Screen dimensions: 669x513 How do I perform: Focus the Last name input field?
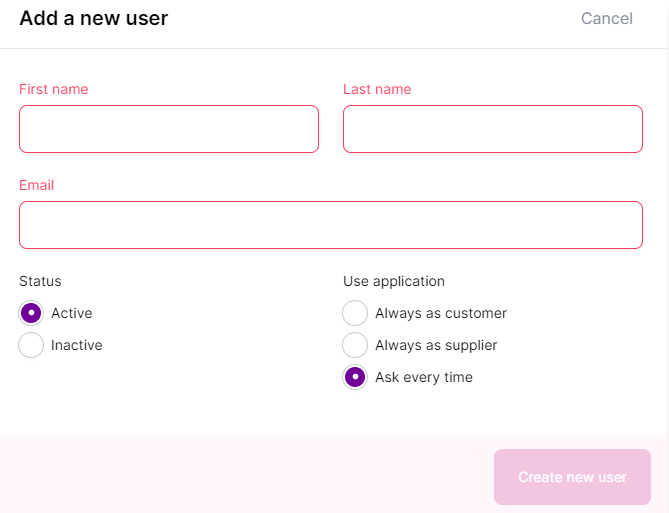[492, 129]
